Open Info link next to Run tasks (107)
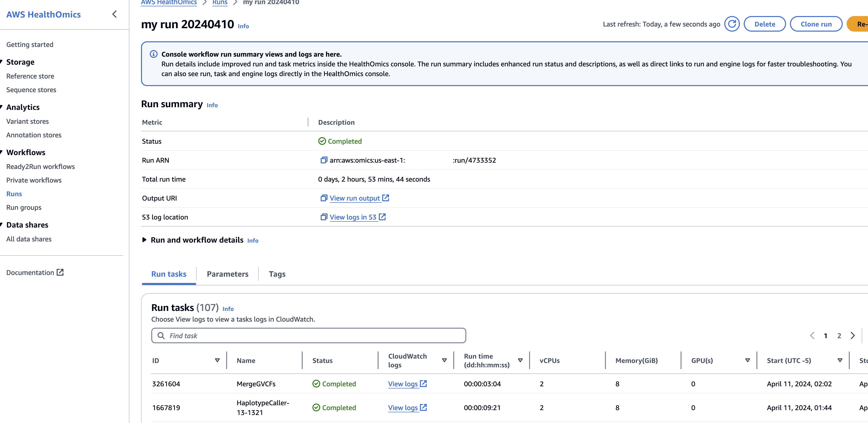This screenshot has width=868, height=423. (x=228, y=309)
